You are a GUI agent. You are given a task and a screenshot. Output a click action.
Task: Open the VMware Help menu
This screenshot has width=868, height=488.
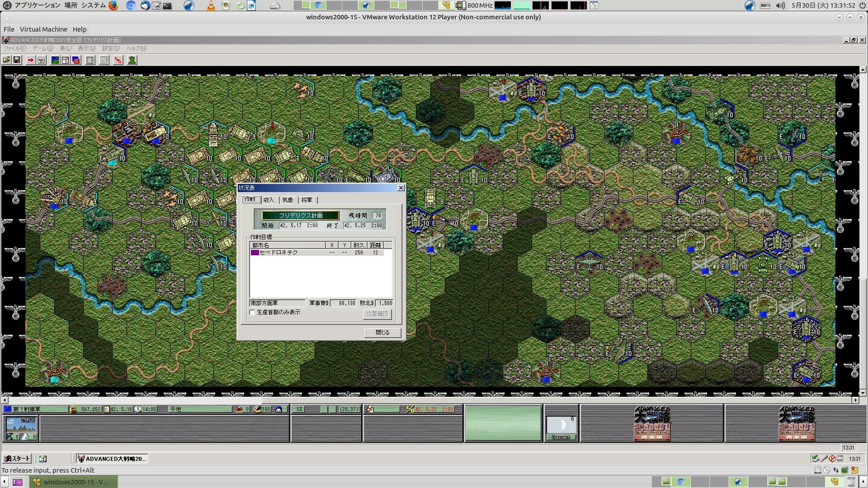tap(80, 29)
